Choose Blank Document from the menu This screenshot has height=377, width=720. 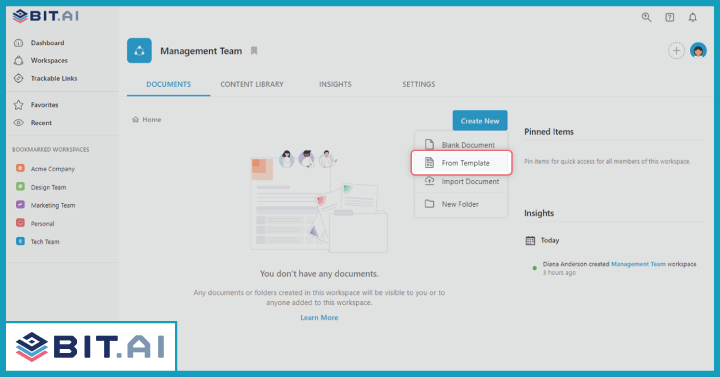(461, 145)
